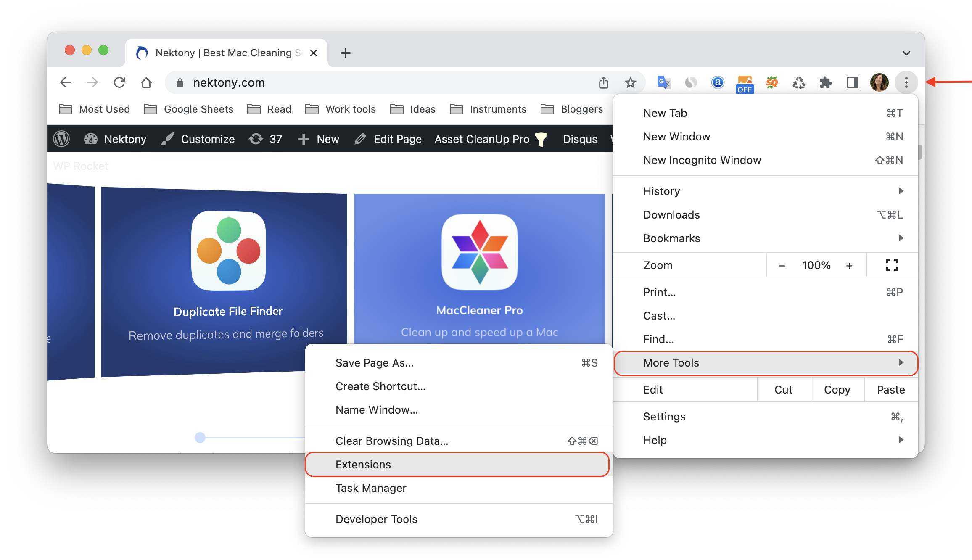
Task: Open the Work tools bookmarks folder
Action: (x=341, y=109)
